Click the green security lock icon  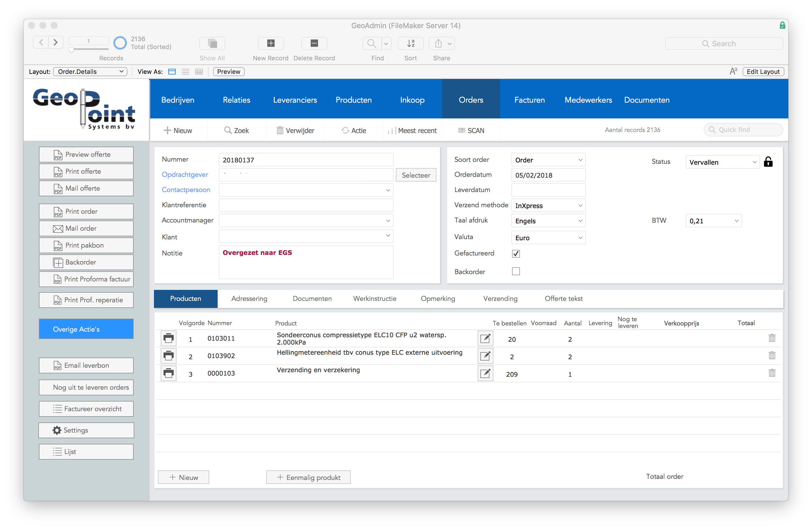pyautogui.click(x=782, y=25)
